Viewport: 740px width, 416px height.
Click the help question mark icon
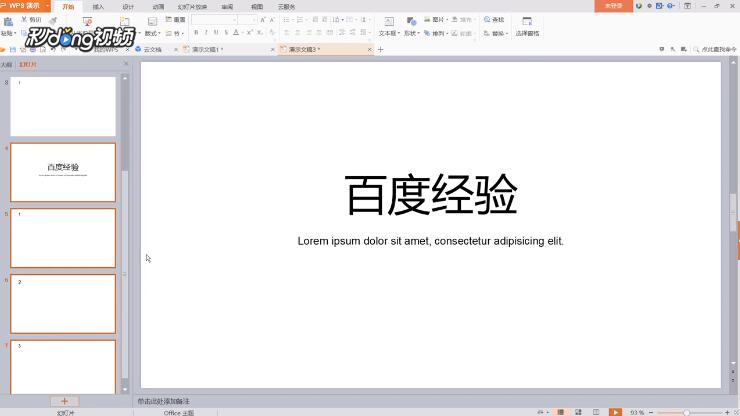point(670,6)
